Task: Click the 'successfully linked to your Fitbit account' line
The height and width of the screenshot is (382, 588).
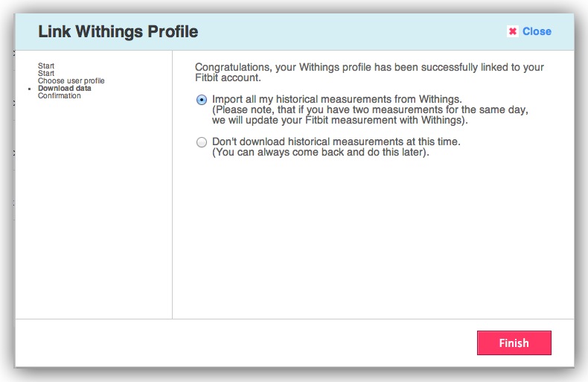Action: [x=228, y=77]
